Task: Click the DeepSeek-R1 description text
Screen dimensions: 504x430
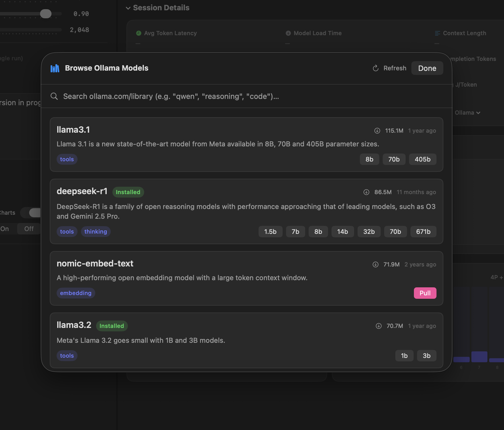Action: click(246, 212)
